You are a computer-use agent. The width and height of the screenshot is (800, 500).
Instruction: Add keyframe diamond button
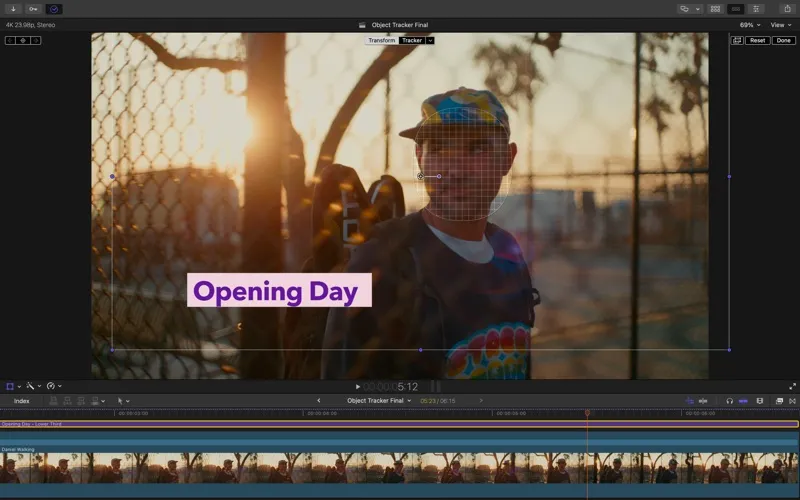(x=23, y=40)
